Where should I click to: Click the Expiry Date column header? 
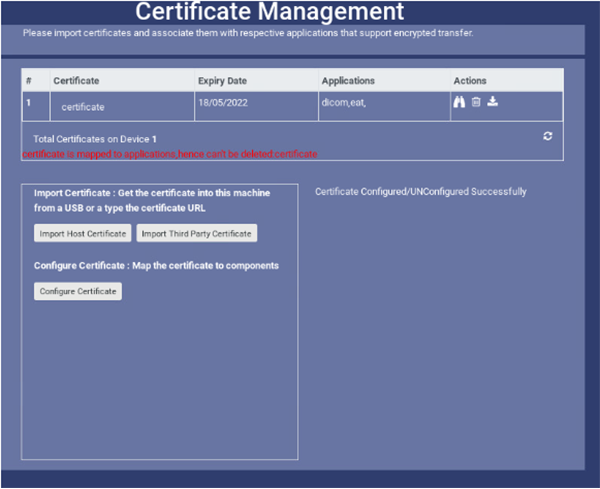click(x=224, y=80)
